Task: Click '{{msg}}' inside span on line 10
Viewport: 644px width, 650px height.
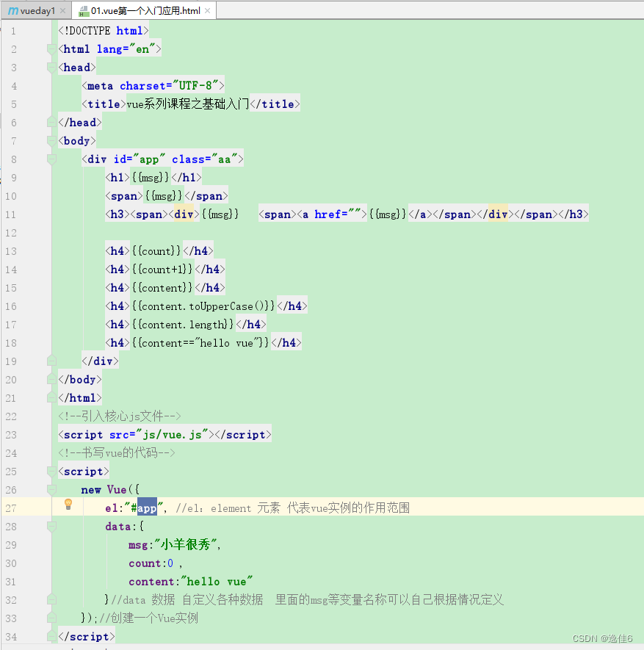Action: (x=164, y=195)
